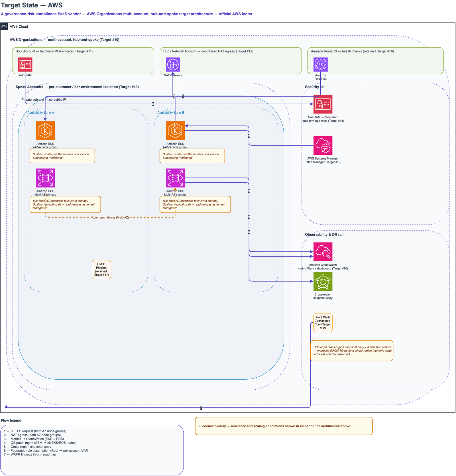Select the Amazon CloudWatch metric filters caption
The width and height of the screenshot is (456, 476).
coord(323,267)
